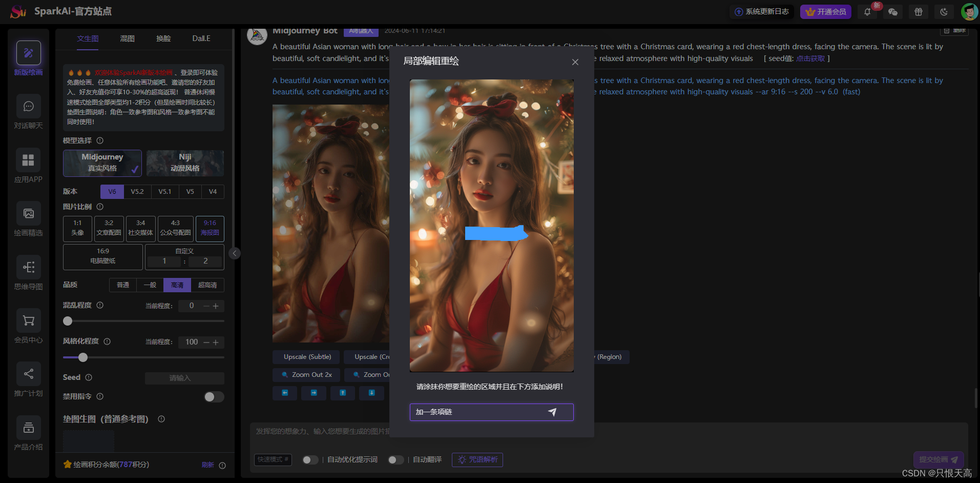Viewport: 980px width, 483px height.
Task: Open the 产品介绍 sidebar icon
Action: (29, 428)
